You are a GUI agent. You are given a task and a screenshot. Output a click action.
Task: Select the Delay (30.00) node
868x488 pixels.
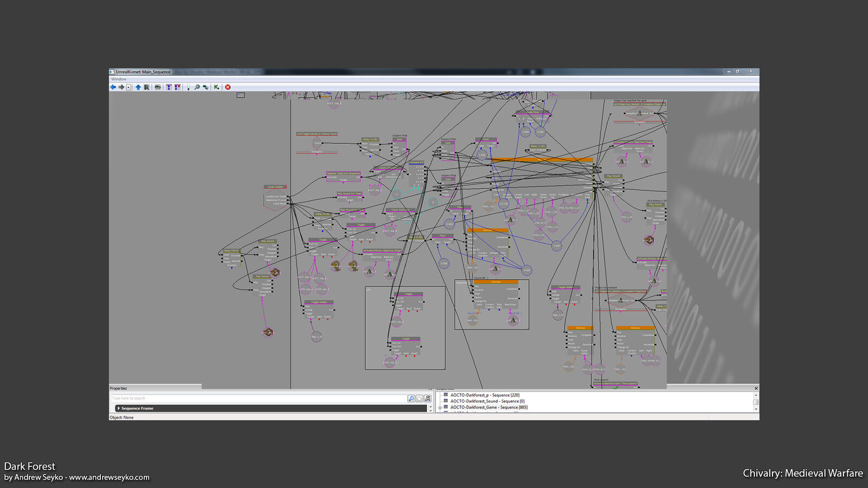(232, 258)
